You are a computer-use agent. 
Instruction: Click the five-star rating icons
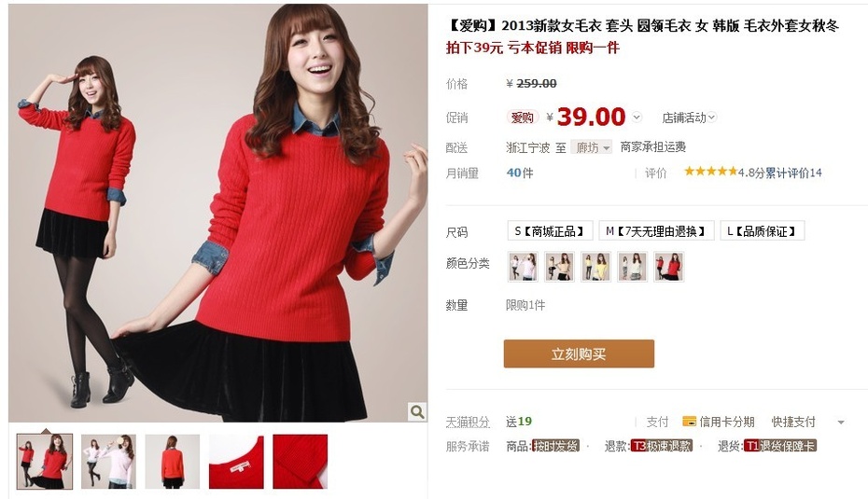coord(710,172)
